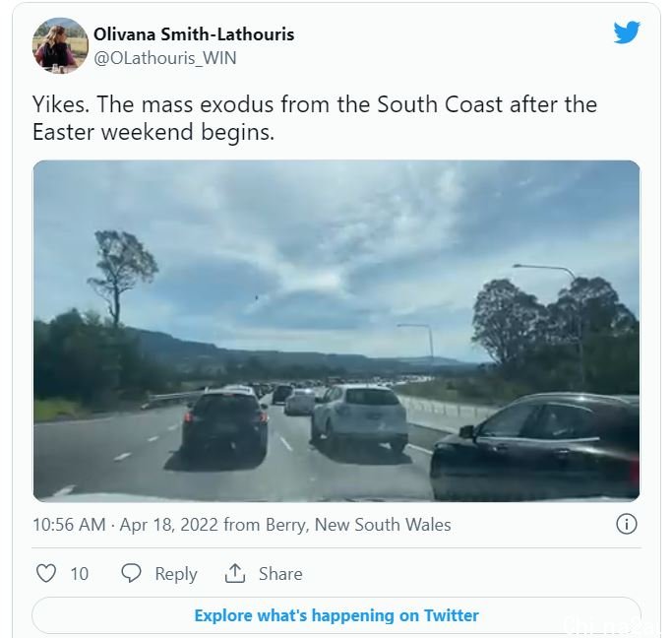Viewport: 672px width, 638px height.
Task: Click the dark car in the right foreground of video
Action: tap(535, 447)
